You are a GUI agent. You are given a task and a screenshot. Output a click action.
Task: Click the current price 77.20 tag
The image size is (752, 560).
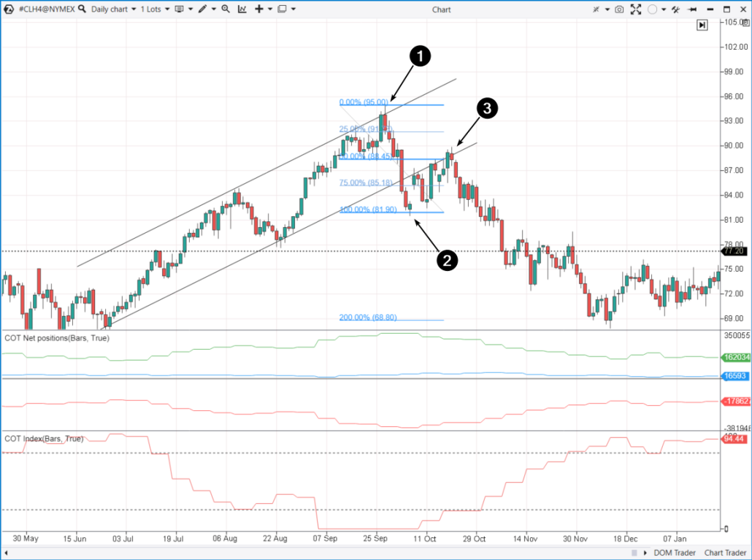tap(732, 251)
